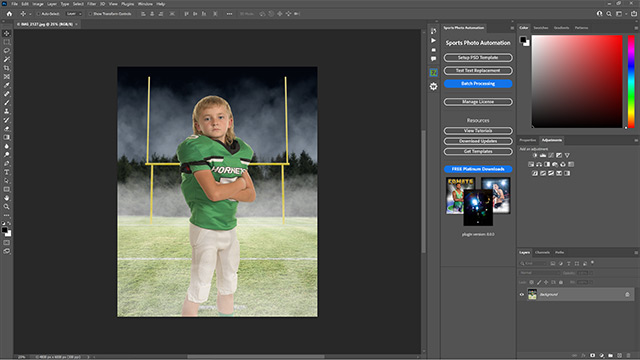This screenshot has height=360, width=640.
Task: Select the Crop tool
Action: tap(7, 68)
